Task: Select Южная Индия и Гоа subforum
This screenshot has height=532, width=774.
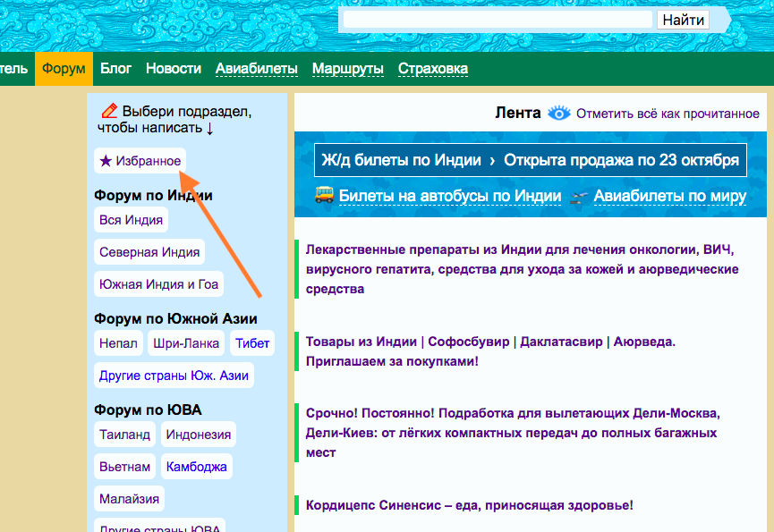Action: coord(158,284)
